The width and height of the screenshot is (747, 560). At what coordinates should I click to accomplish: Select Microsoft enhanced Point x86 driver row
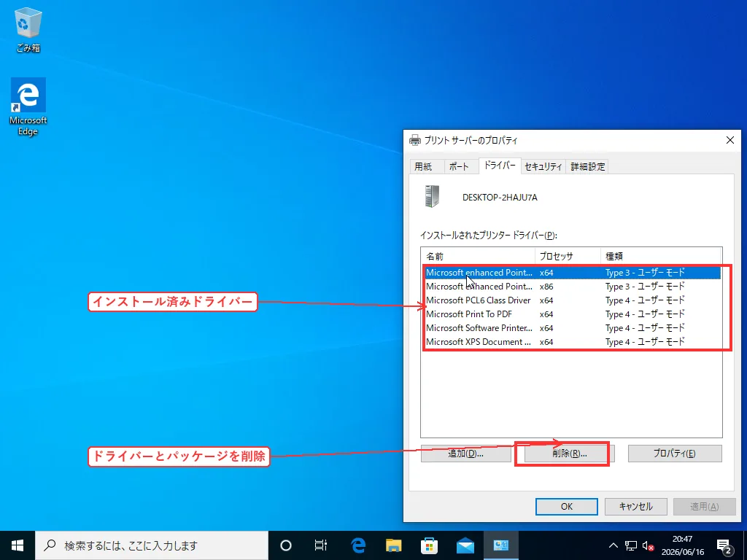click(x=572, y=286)
